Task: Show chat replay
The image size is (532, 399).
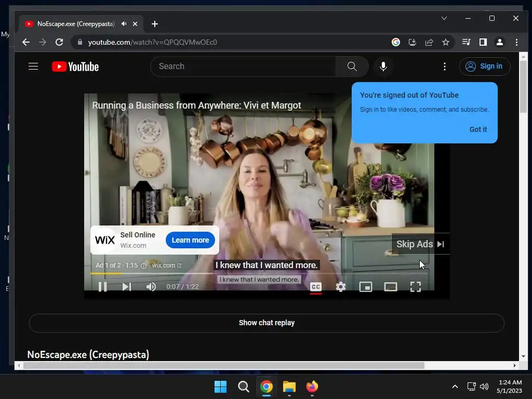Action: pos(267,323)
